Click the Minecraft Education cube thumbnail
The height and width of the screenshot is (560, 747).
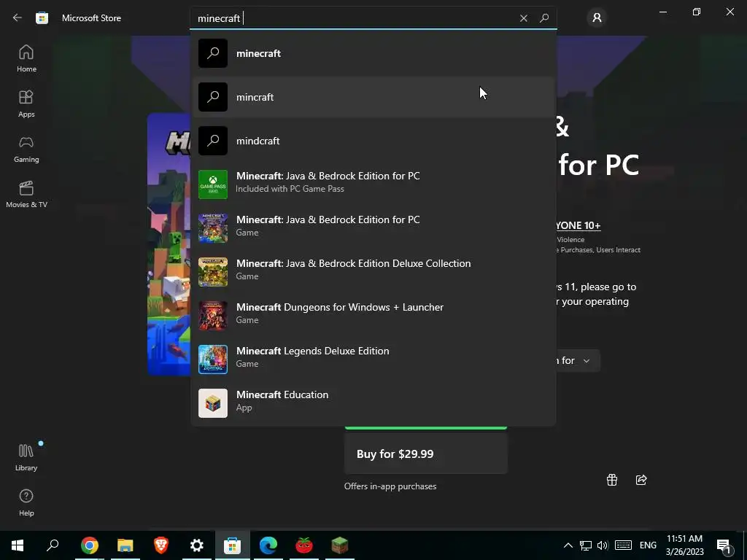point(213,403)
